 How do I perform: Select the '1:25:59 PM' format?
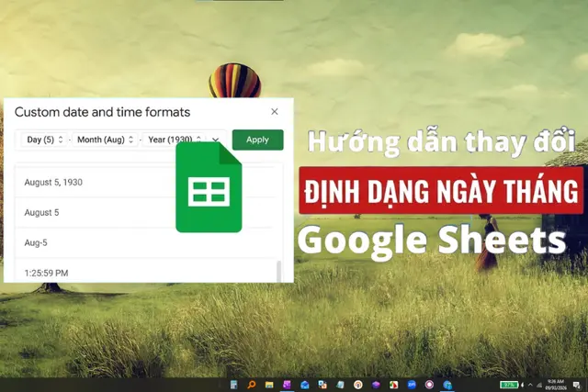point(144,271)
